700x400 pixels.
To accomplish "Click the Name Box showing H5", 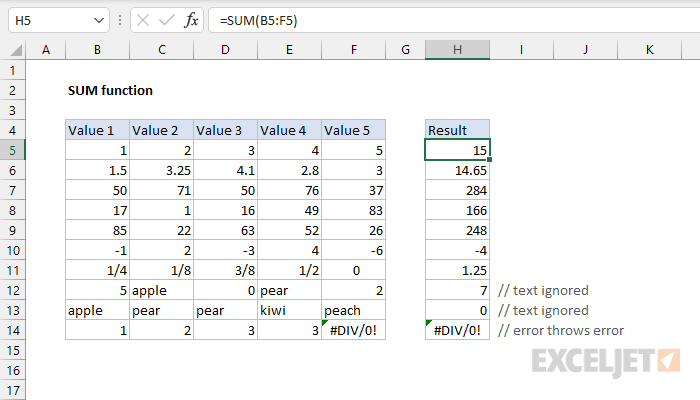I will coord(58,21).
